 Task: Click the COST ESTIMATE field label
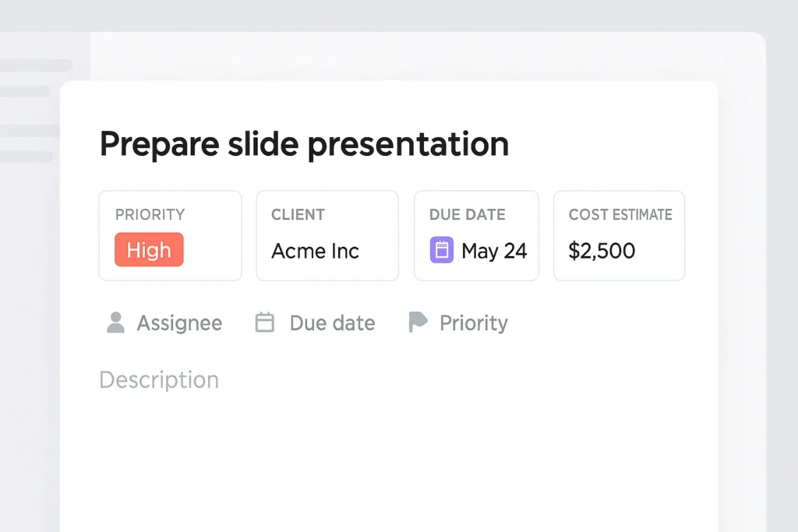click(x=620, y=214)
